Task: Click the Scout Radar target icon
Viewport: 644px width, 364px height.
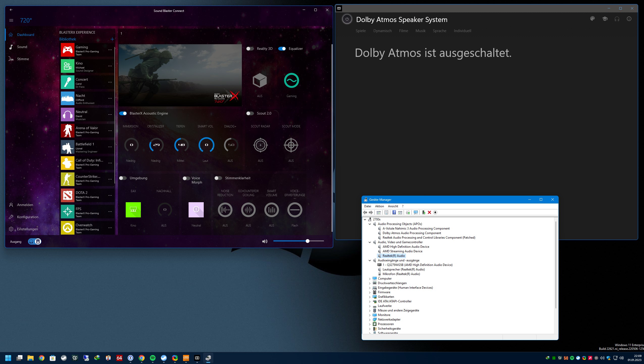Action: 260,145
